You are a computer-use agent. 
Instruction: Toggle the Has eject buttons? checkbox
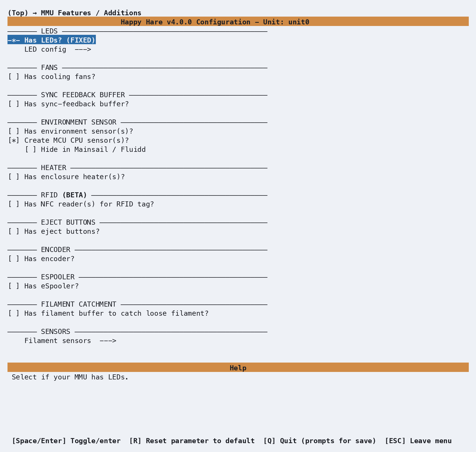[x=54, y=231]
